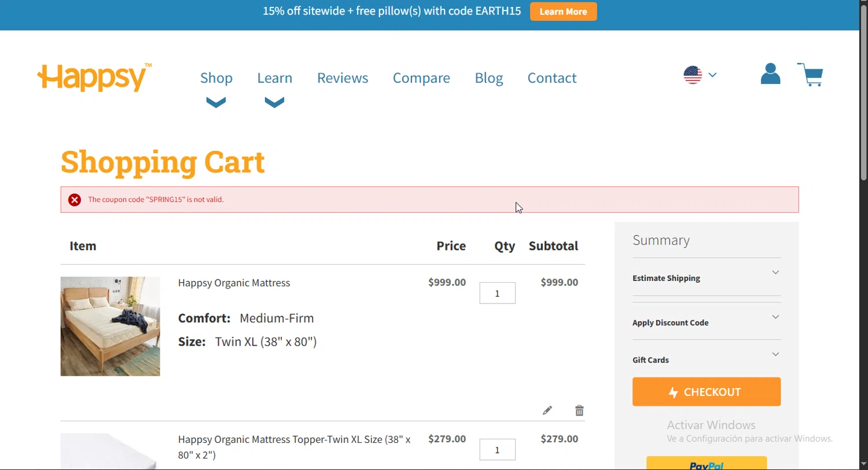Screen dimensions: 868x470
Task: Go to the Compare page
Action: [421, 78]
